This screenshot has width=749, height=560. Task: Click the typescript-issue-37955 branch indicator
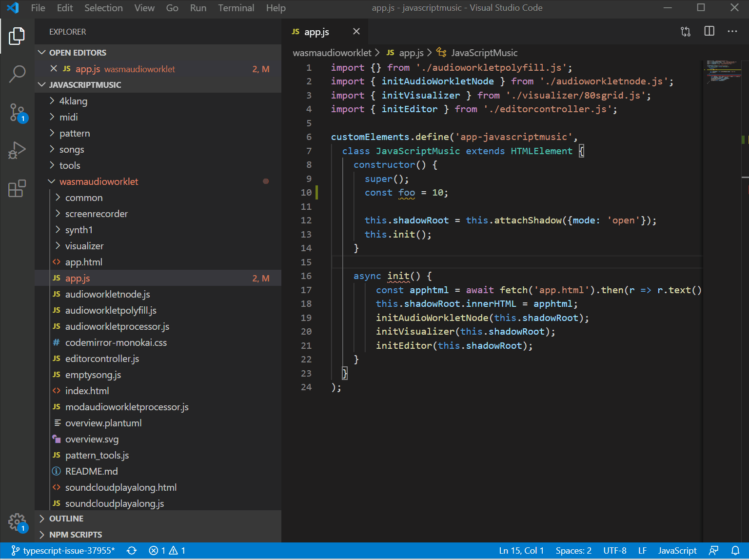point(63,551)
